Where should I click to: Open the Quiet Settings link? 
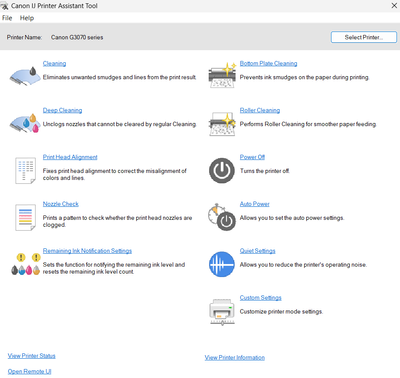[258, 251]
